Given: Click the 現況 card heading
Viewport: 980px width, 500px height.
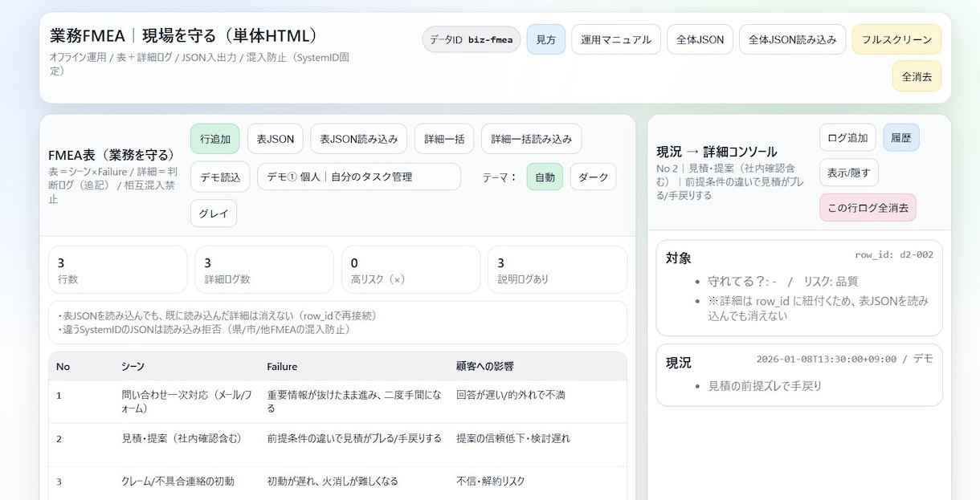Looking at the screenshot, I should click(x=679, y=362).
